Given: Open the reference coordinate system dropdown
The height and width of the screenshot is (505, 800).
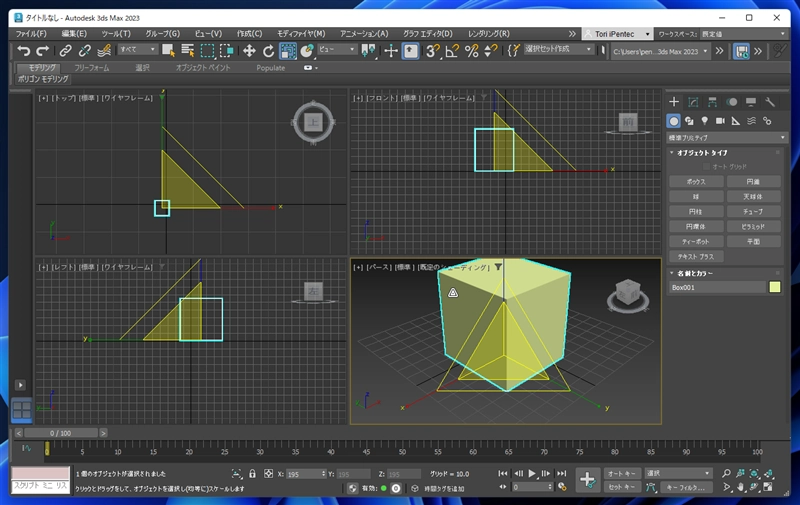Looking at the screenshot, I should [x=337, y=49].
